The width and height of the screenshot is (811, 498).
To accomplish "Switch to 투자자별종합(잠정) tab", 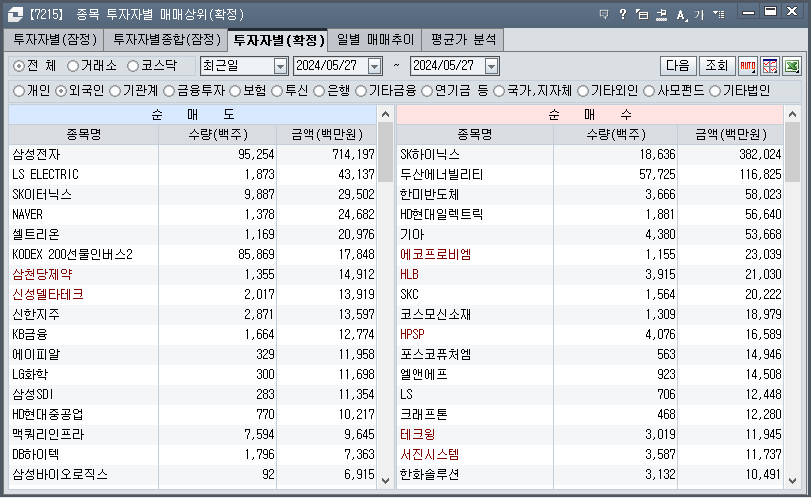I will (167, 39).
